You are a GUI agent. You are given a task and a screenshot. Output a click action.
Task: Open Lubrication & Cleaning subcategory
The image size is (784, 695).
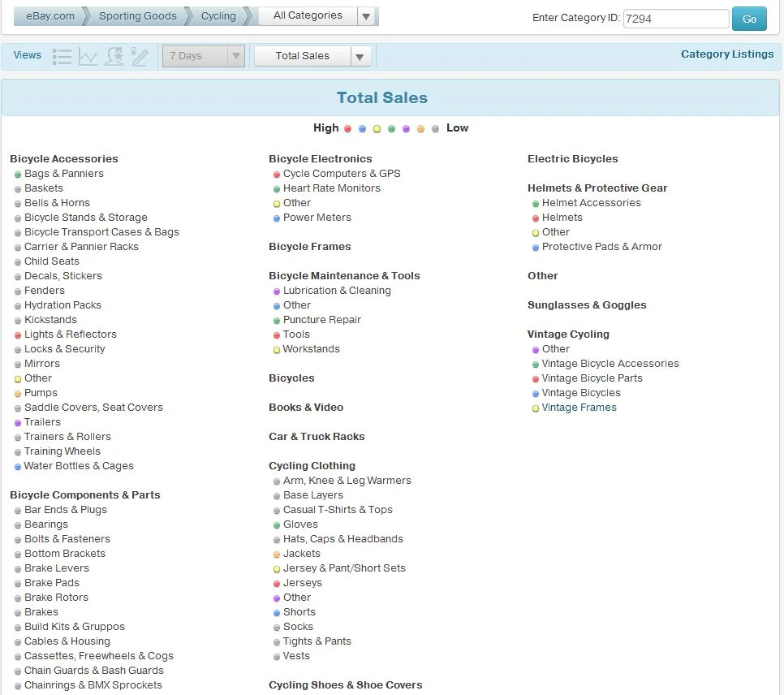pyautogui.click(x=337, y=290)
